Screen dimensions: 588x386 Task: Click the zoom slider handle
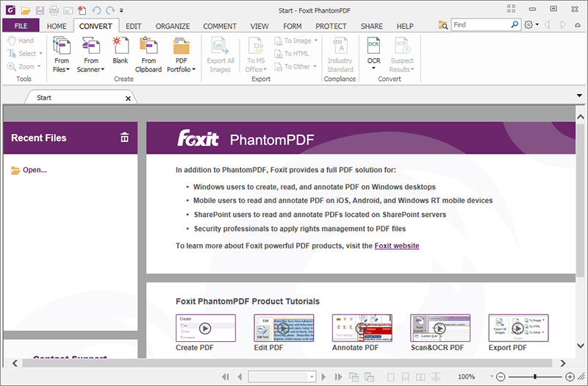[535, 376]
